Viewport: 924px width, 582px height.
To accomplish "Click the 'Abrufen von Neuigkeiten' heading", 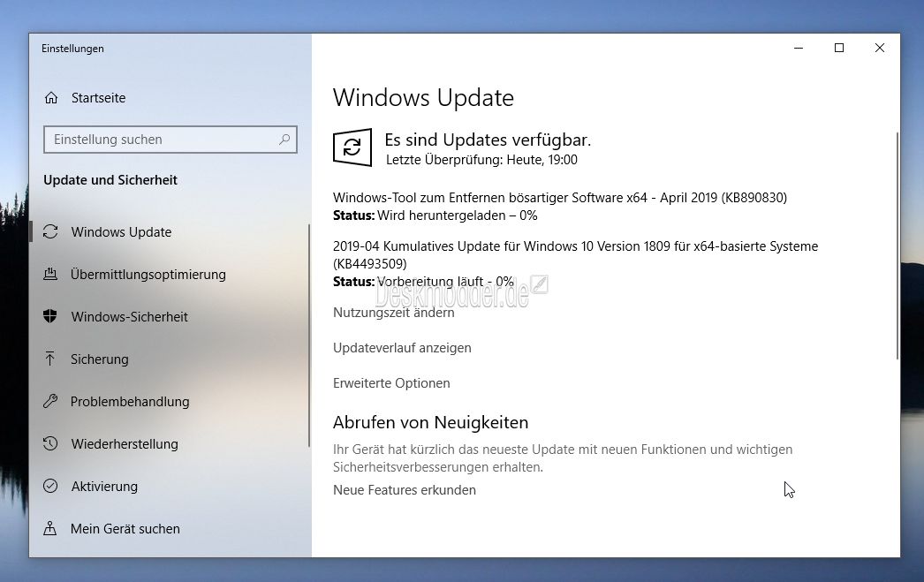I will [x=431, y=422].
